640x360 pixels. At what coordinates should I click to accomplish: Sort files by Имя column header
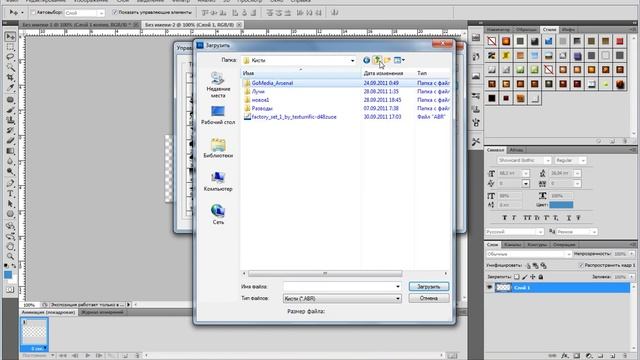[x=300, y=73]
